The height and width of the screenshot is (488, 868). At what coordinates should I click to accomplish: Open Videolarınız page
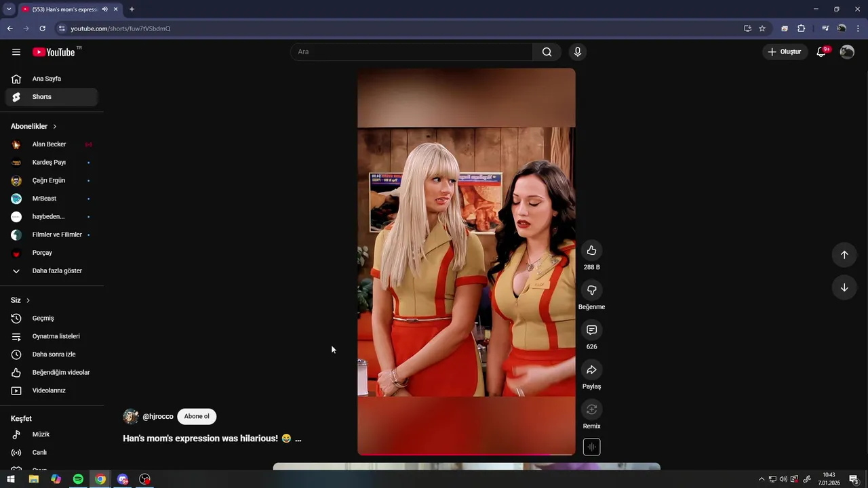click(52, 390)
